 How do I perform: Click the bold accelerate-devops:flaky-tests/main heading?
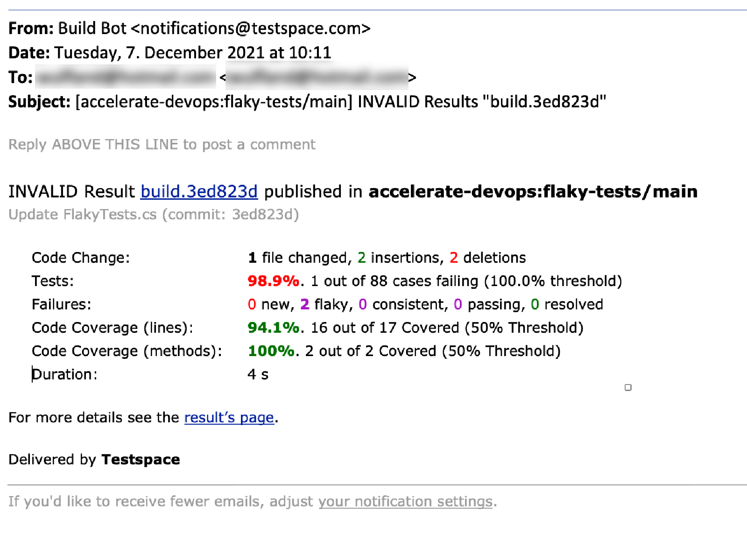(x=533, y=192)
